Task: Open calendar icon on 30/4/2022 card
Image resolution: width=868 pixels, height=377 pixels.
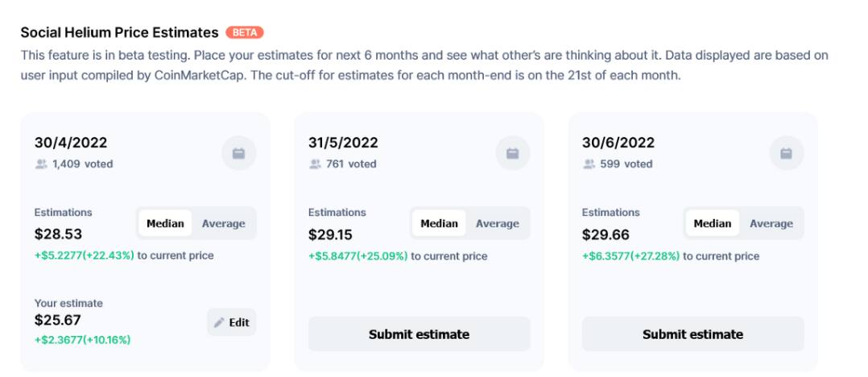Action: click(238, 153)
